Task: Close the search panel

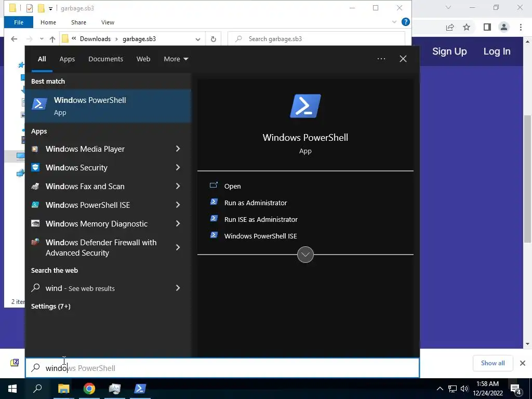Action: pos(403,59)
